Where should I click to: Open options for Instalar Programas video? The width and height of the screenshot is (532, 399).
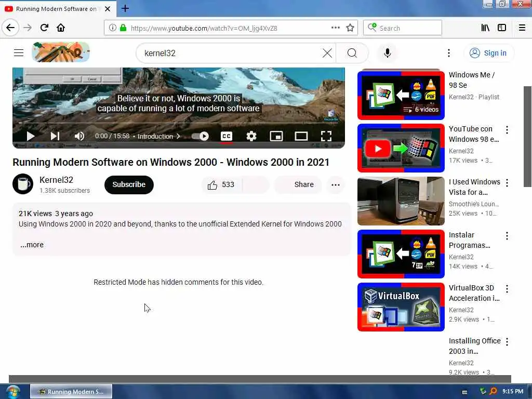pos(507,235)
